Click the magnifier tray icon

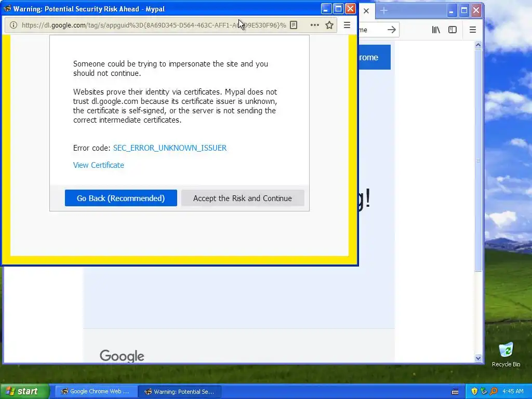point(494,391)
